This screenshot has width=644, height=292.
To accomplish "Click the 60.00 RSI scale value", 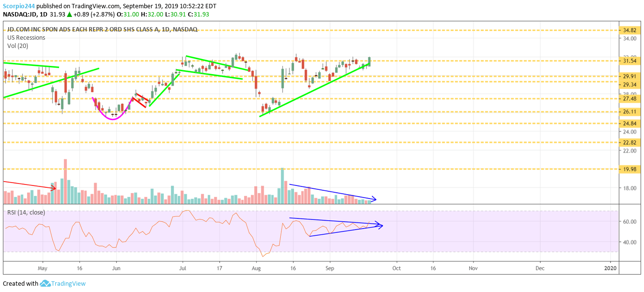I will tap(629, 221).
